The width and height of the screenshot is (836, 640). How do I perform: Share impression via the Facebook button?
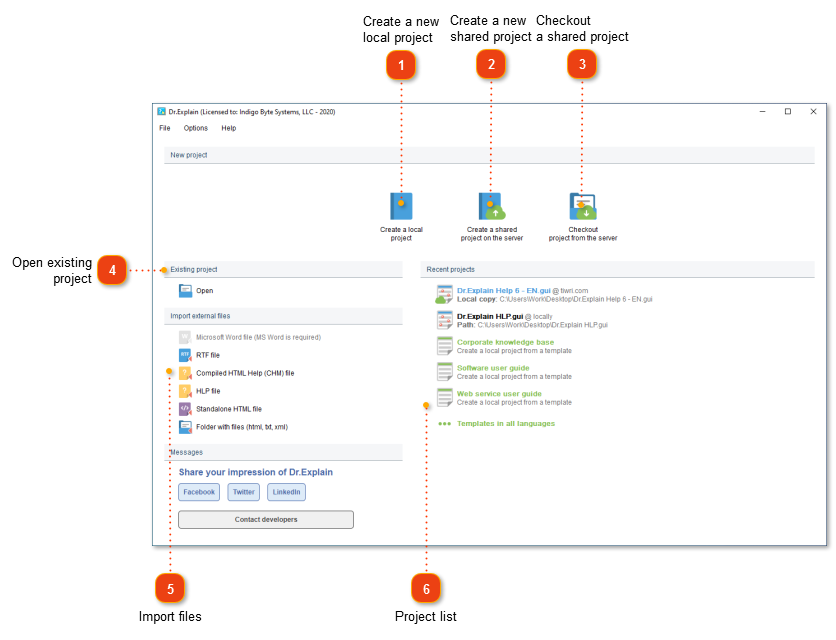pyautogui.click(x=199, y=492)
